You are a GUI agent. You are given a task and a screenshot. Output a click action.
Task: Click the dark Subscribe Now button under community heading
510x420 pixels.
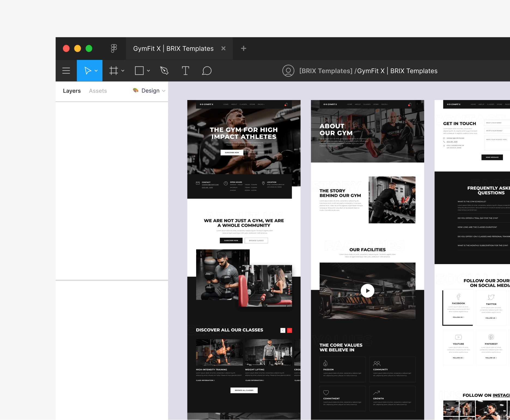pyautogui.click(x=231, y=240)
